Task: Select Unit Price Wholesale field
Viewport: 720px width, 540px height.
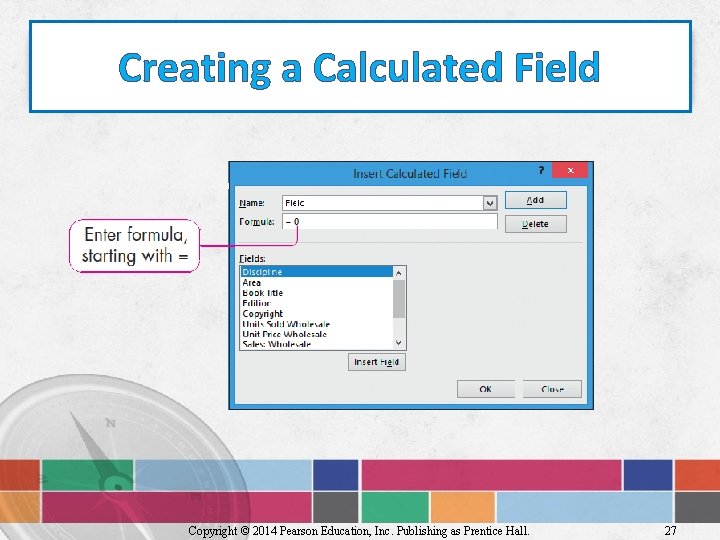Action: 316,334
